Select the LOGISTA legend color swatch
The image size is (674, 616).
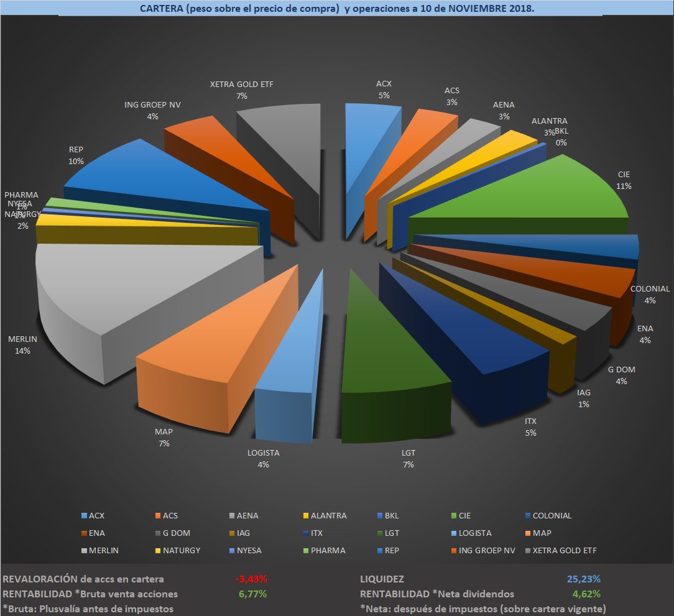click(454, 533)
